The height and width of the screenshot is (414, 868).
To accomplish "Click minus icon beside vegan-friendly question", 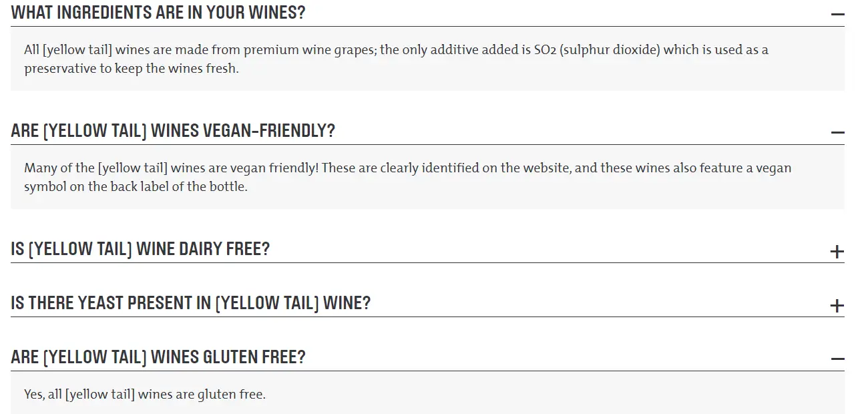I will coord(837,132).
